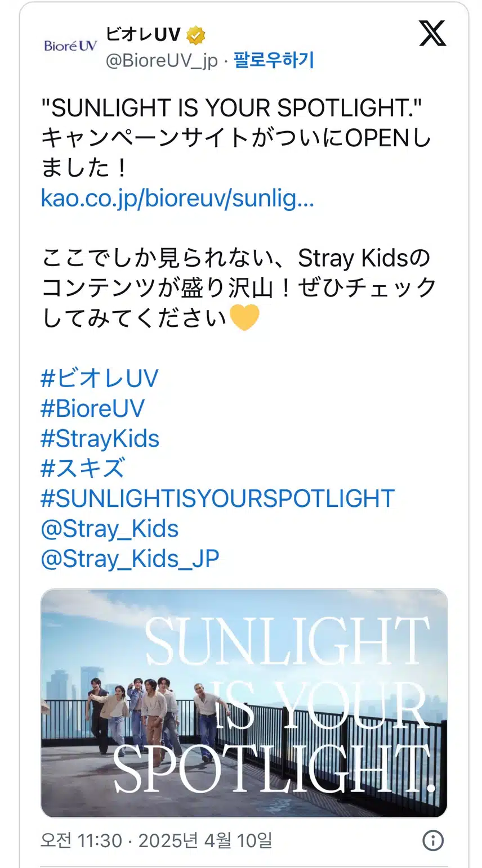Viewport: 482px width, 868px height.
Task: Click the Stray Kids tweet body text
Action: [x=239, y=288]
